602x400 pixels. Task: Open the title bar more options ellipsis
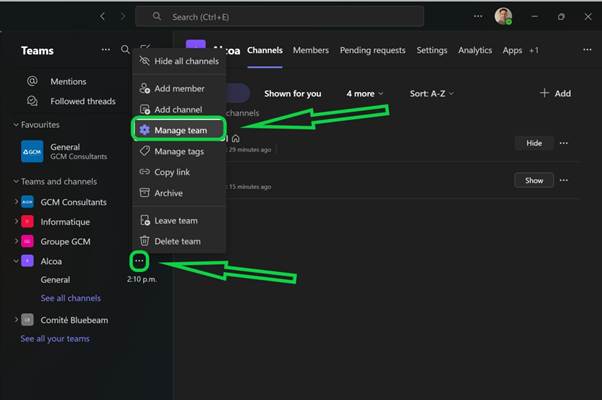[x=478, y=17]
